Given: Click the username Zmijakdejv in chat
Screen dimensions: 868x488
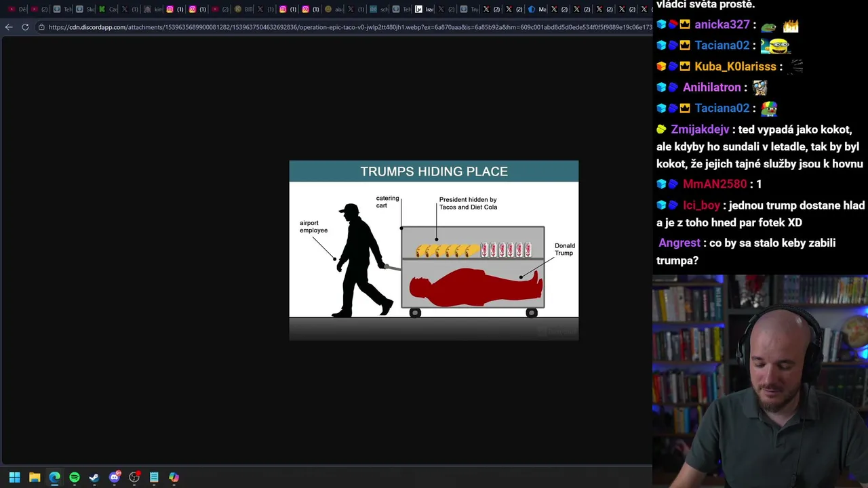Looking at the screenshot, I should click(x=700, y=129).
